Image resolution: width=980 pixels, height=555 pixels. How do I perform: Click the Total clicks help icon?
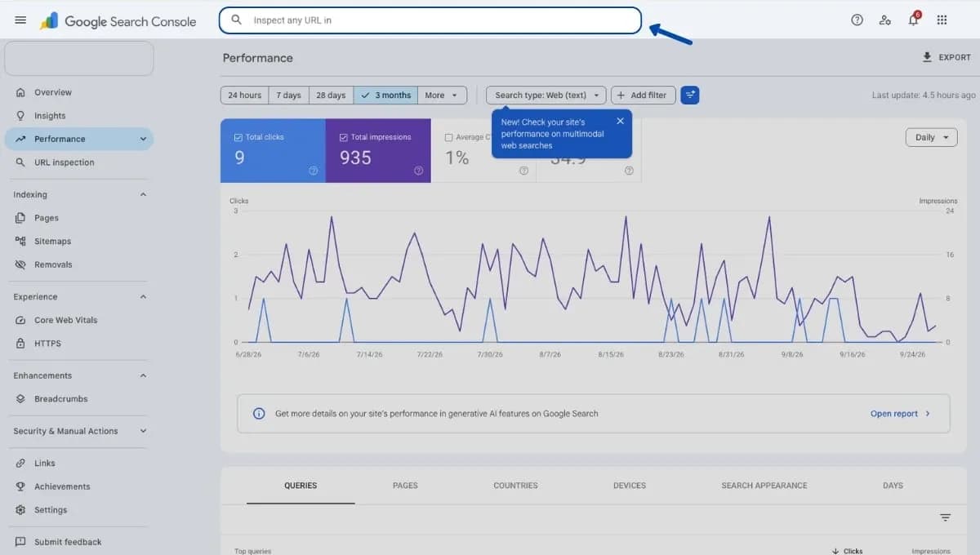(x=313, y=171)
